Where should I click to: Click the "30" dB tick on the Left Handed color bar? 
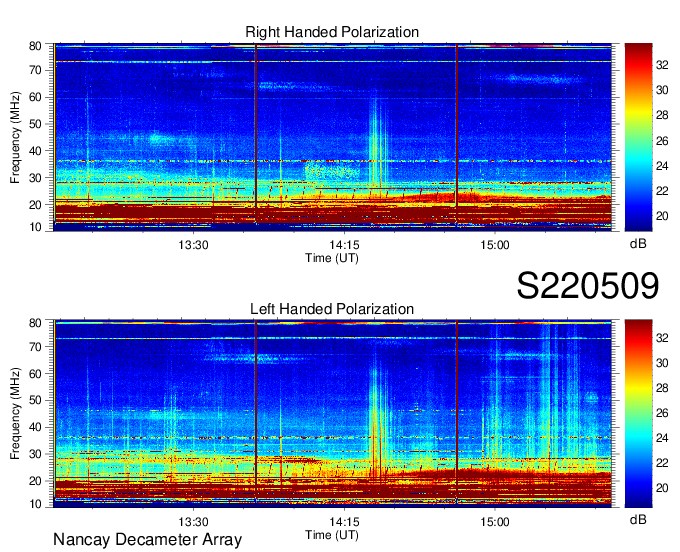(x=662, y=363)
